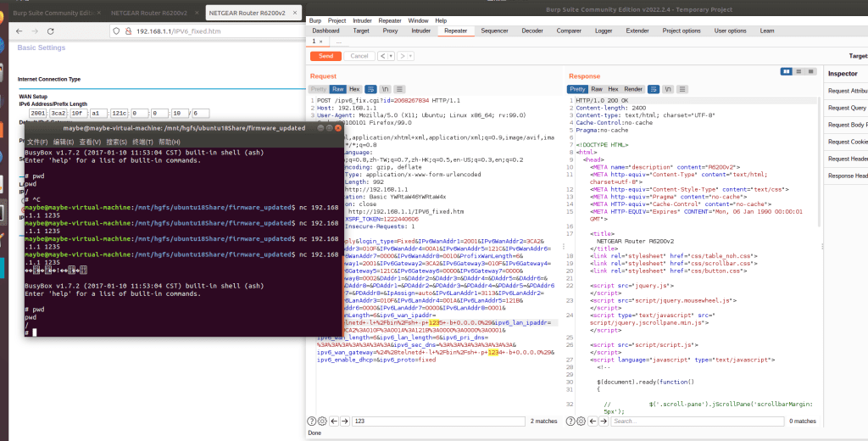Switch to the Comparer tab
Screen dimensions: 868x441
(x=569, y=31)
